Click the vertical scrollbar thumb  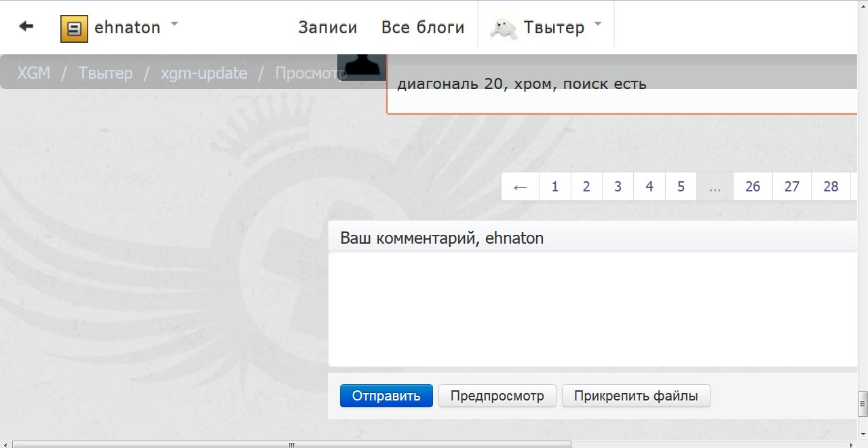click(x=863, y=403)
